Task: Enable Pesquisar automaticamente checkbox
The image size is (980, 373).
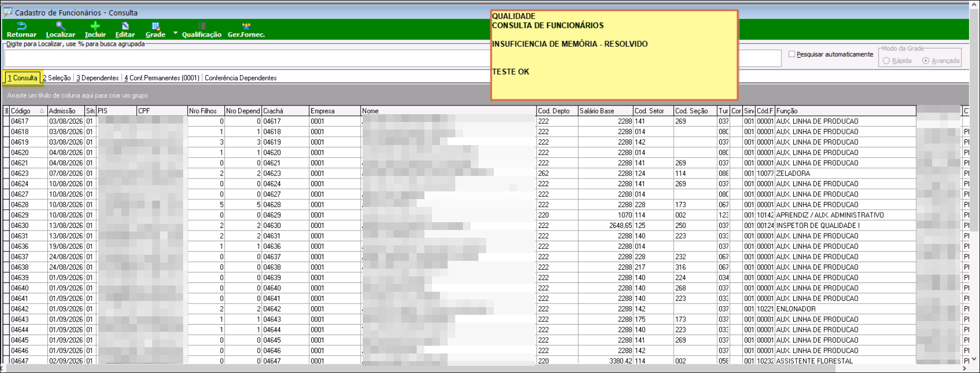Action: tap(792, 54)
